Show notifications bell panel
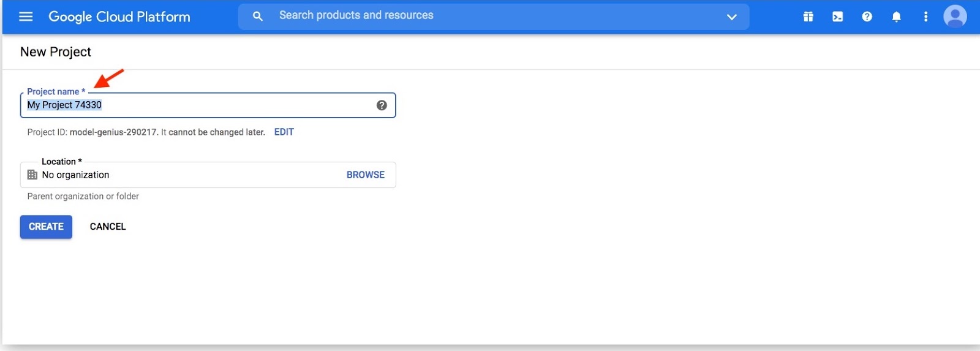The image size is (980, 351). [896, 17]
